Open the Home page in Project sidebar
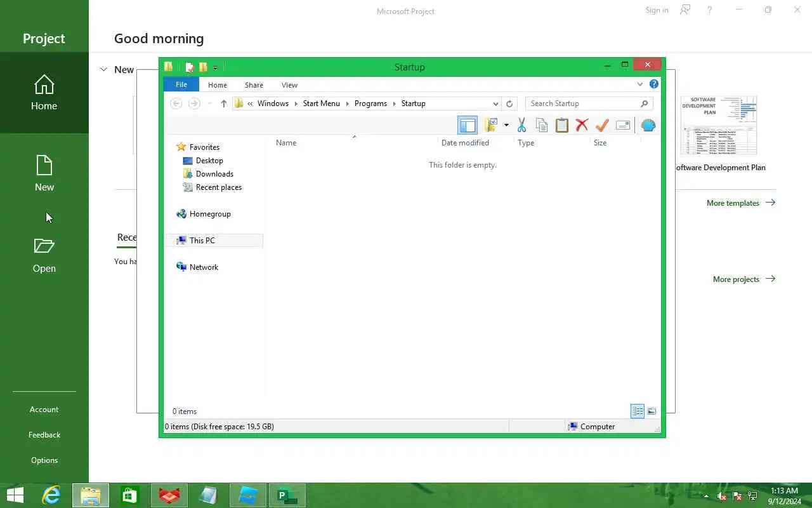The height and width of the screenshot is (508, 812). [x=44, y=93]
